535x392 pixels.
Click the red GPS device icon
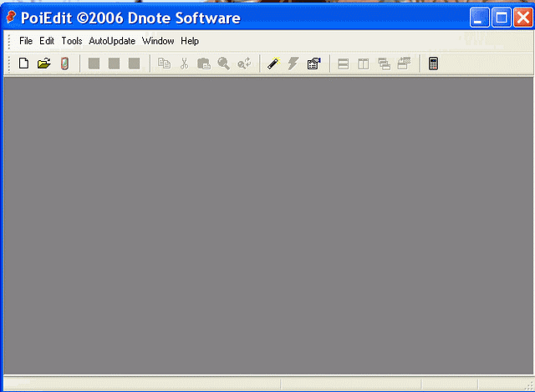64,64
